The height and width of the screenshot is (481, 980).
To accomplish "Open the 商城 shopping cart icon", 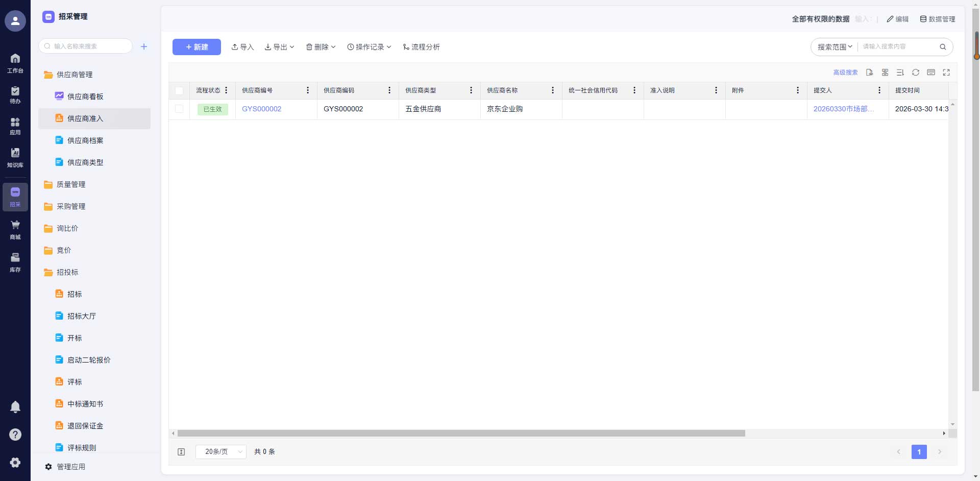I will click(x=15, y=229).
